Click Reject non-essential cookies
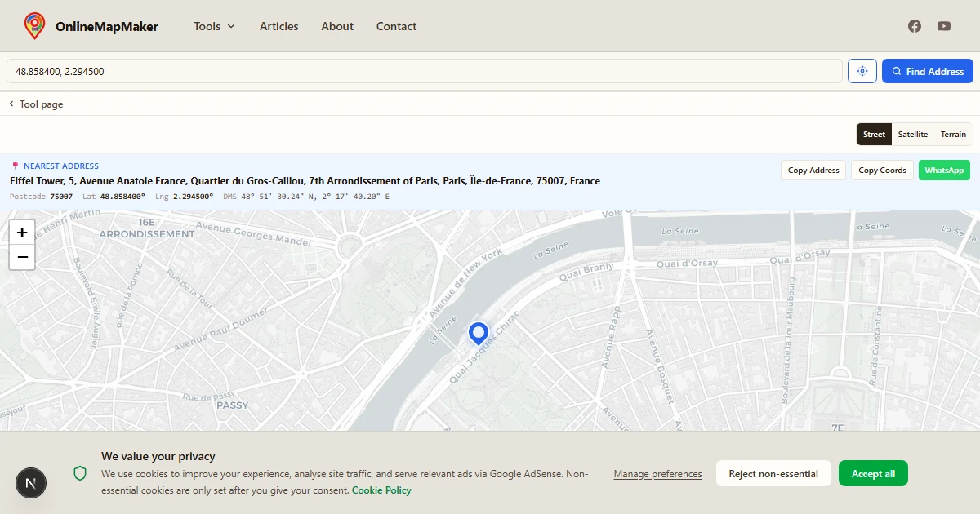Screen dimensions: 980x514 (773, 473)
